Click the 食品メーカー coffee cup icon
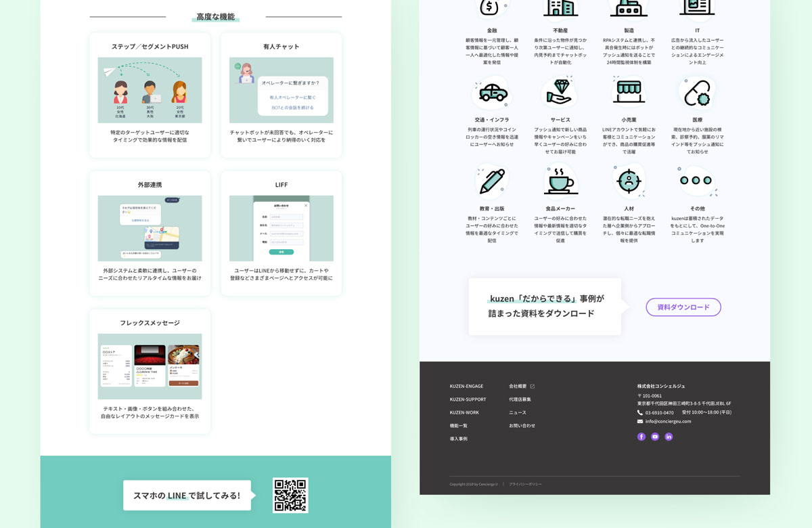This screenshot has height=528, width=812. tap(560, 181)
